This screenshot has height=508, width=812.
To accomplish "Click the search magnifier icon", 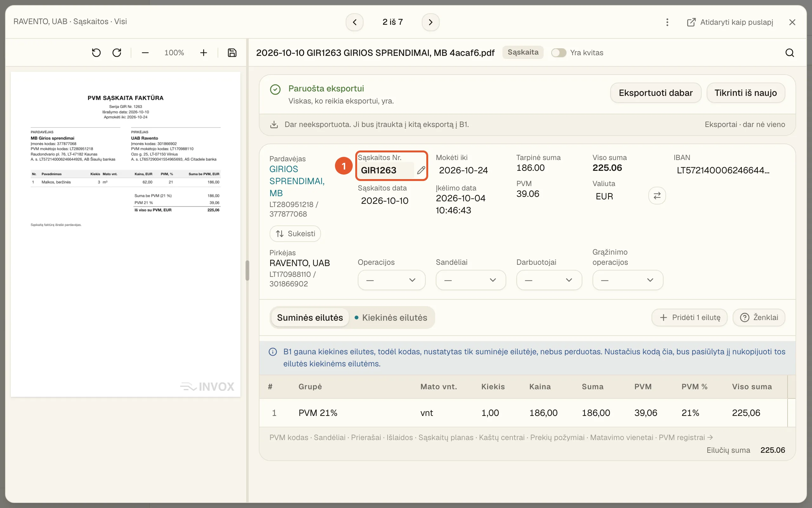I will pyautogui.click(x=789, y=53).
